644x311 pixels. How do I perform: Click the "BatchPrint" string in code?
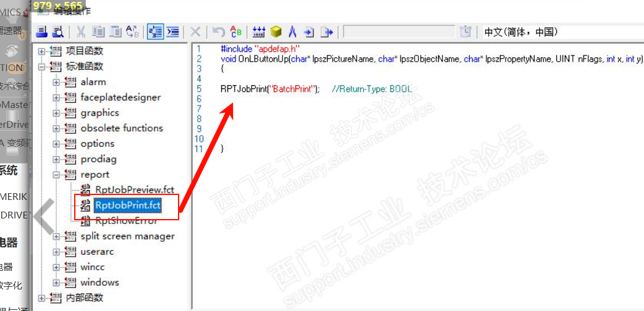[x=292, y=89]
